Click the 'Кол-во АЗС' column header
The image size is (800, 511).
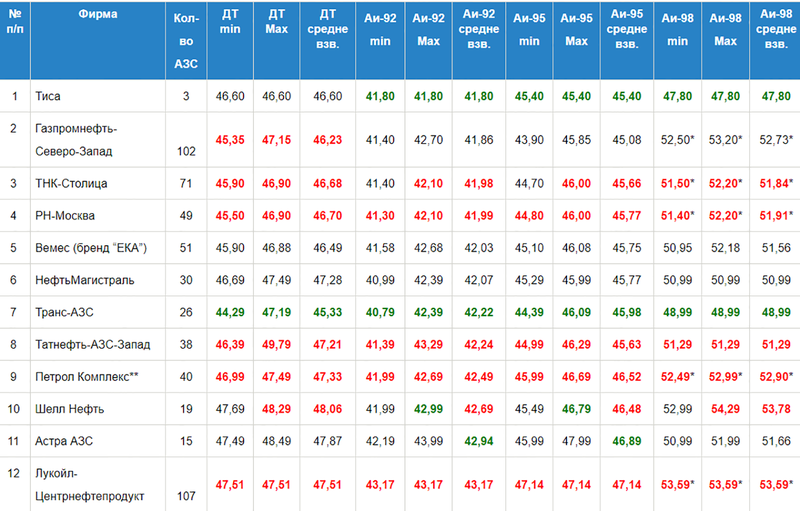[186, 41]
